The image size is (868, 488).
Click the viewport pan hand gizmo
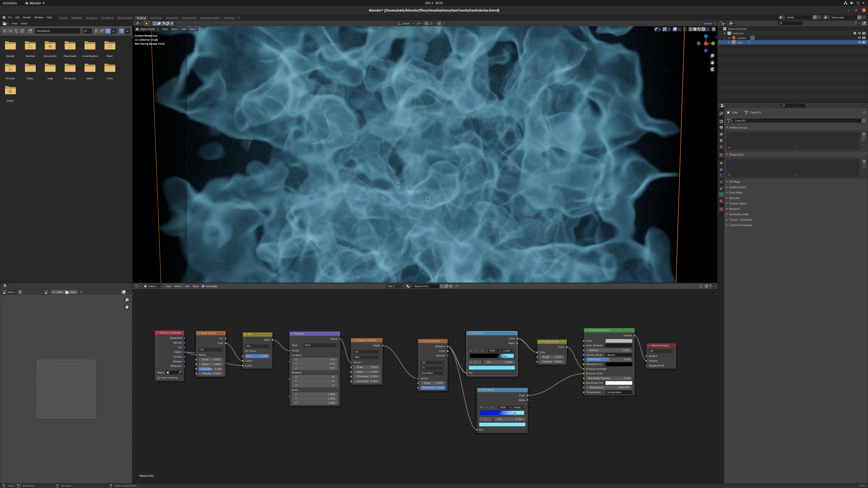(712, 63)
